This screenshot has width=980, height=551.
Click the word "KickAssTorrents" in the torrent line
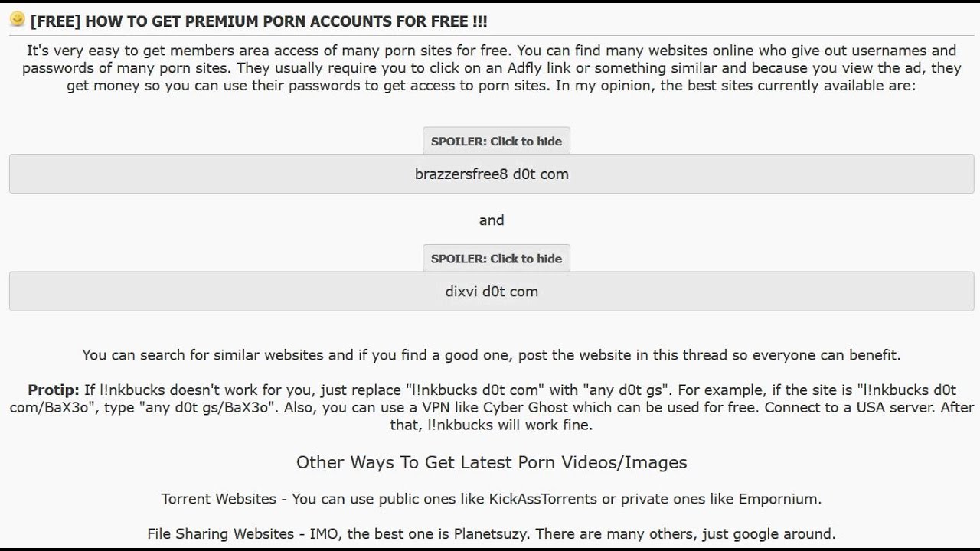[x=543, y=499]
